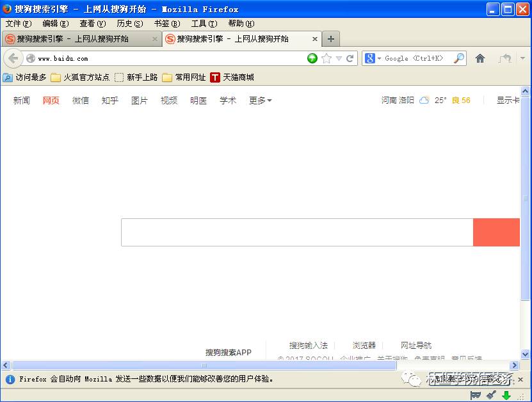Click the globe site identity icon
The width and height of the screenshot is (532, 402).
tap(31, 58)
